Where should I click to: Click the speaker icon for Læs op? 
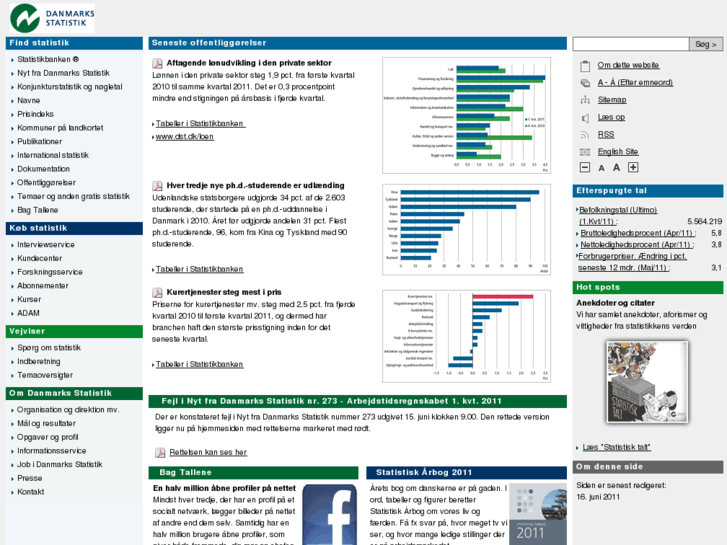(585, 118)
